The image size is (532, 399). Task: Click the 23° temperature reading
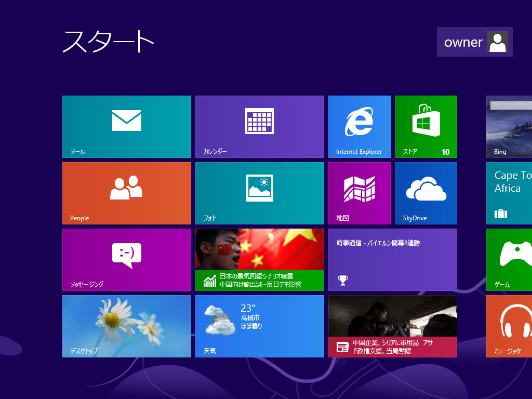coord(248,308)
